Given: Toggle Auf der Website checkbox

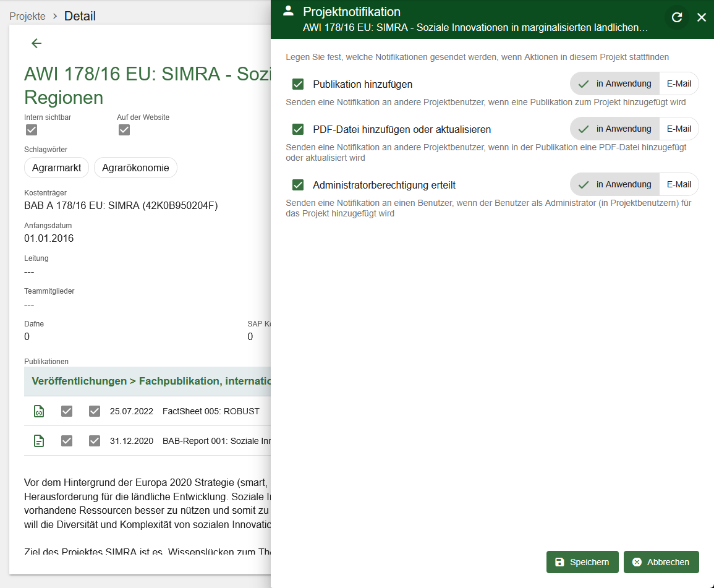Looking at the screenshot, I should [x=124, y=130].
